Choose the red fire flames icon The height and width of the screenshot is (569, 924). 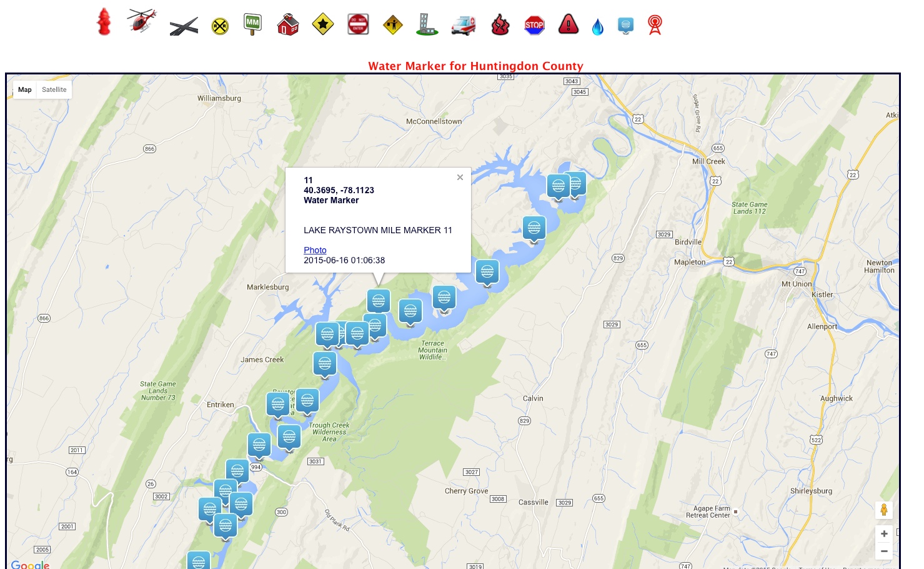(500, 25)
